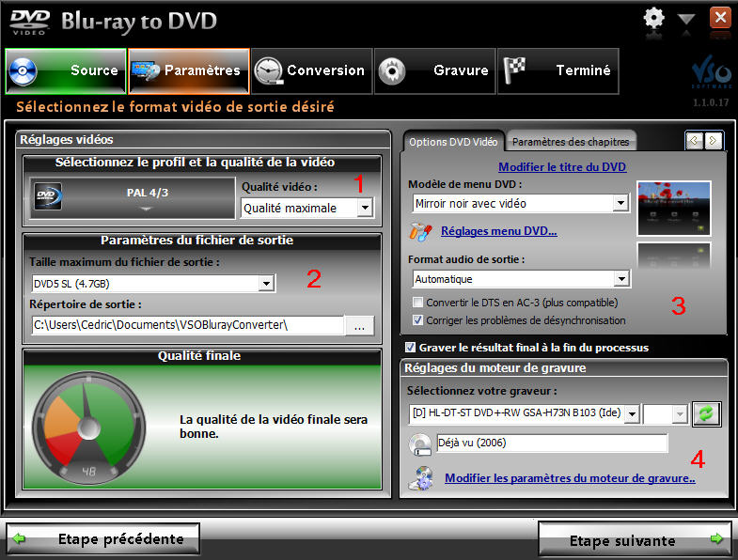The width and height of the screenshot is (738, 560).
Task: Uncheck Corriger les problèmes de désynchronisation
Action: point(417,320)
